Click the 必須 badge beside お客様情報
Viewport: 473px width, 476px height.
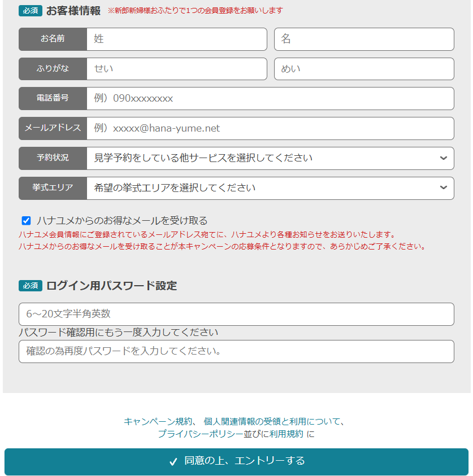point(31,11)
